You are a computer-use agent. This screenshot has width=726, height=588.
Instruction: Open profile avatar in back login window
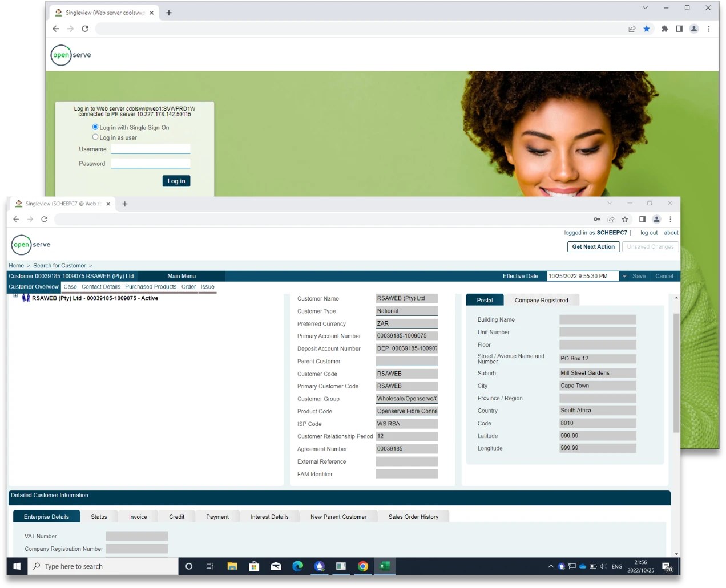click(x=694, y=29)
